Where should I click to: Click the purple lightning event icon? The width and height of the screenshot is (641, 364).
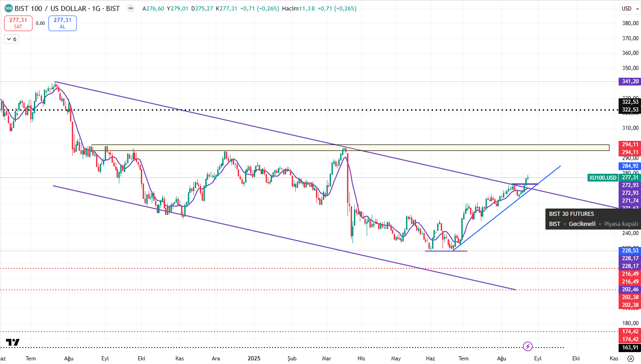pos(528,346)
